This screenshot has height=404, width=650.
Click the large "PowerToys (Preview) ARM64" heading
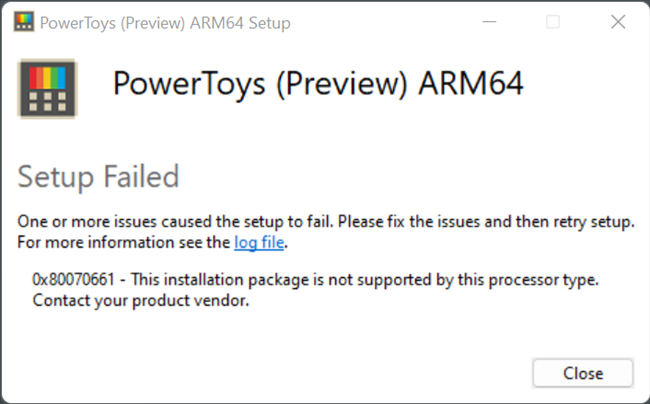318,84
